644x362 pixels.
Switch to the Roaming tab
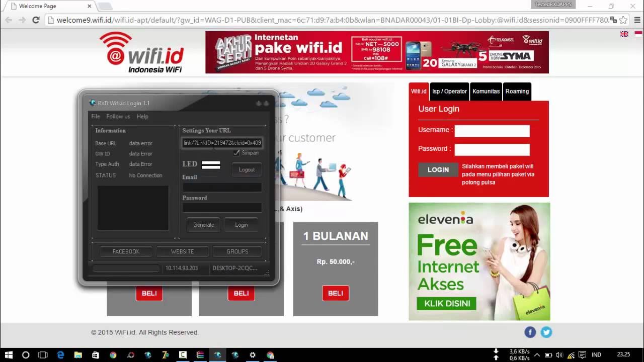pyautogui.click(x=517, y=92)
